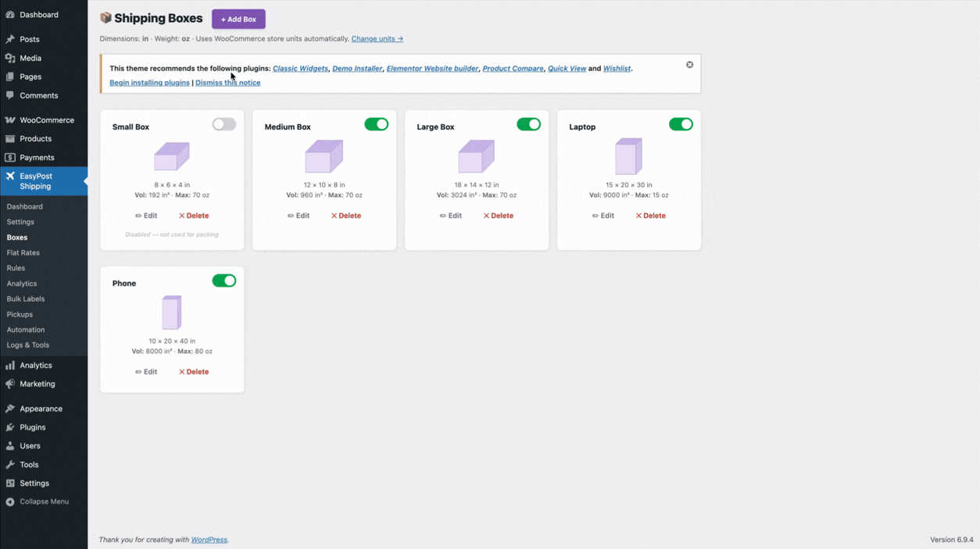Enable the Small Box toggle
Viewport: 980px width, 549px height.
(x=224, y=124)
